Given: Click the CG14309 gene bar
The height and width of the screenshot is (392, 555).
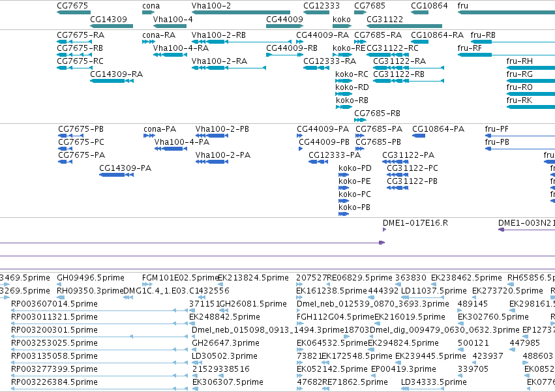Looking at the screenshot, I should (x=112, y=26).
